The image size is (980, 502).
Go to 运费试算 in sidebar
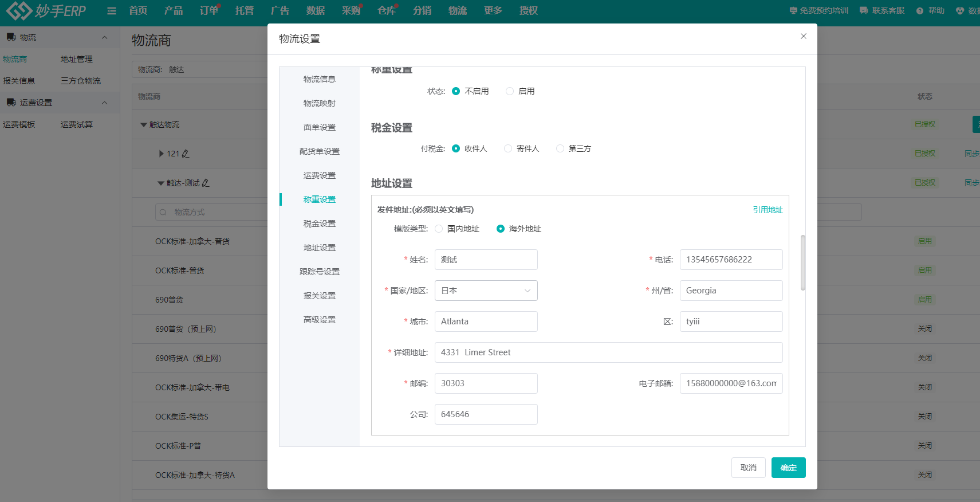tap(77, 124)
